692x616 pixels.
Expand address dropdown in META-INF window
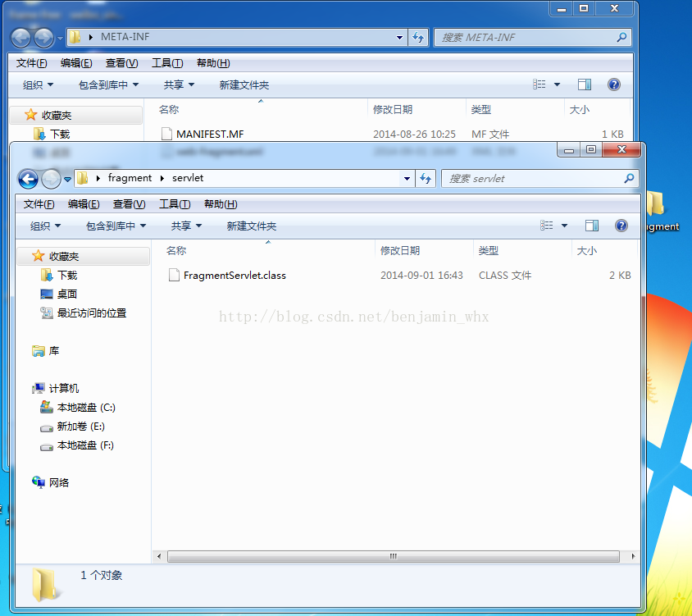click(x=399, y=37)
